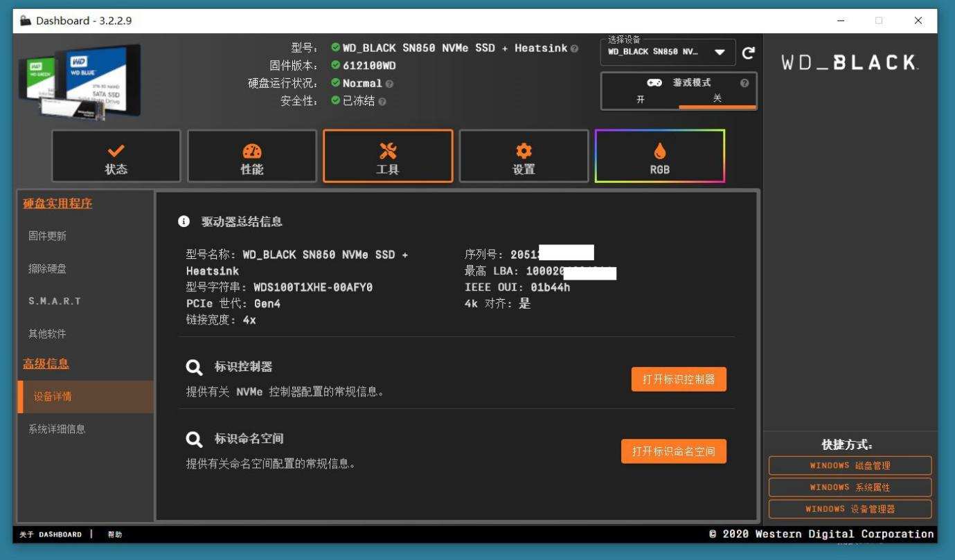955x560 pixels.
Task: Expand the 选择设备 device dropdown
Action: pos(668,52)
